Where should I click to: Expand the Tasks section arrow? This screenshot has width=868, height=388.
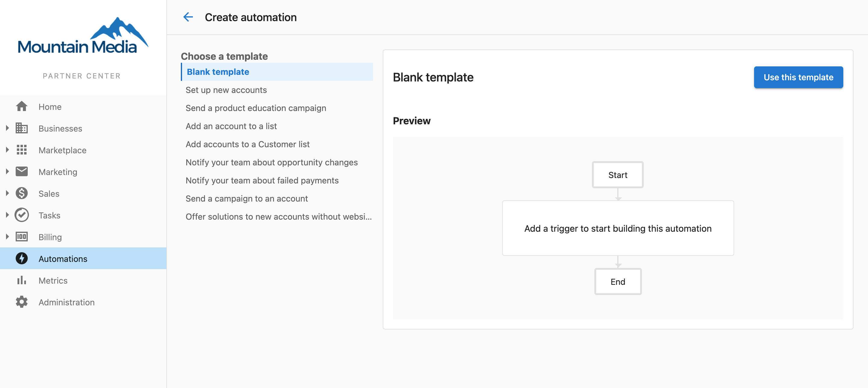coord(8,215)
